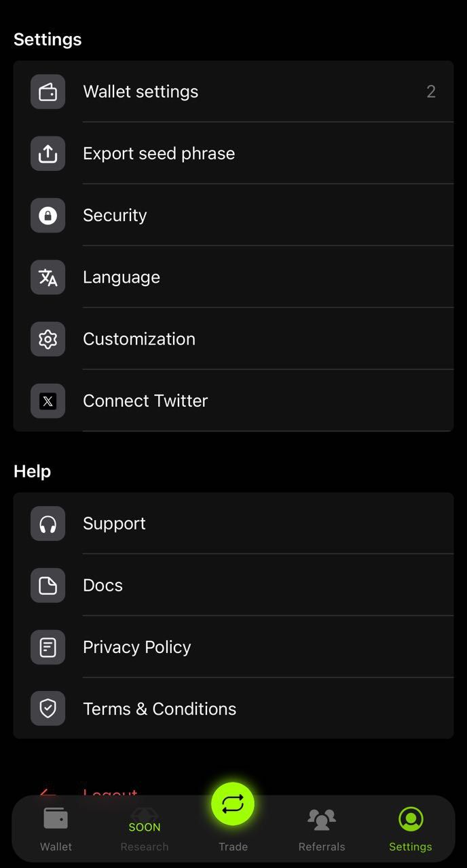Open the Research tab marked SOON
Screen dimensions: 467x868
[145, 829]
